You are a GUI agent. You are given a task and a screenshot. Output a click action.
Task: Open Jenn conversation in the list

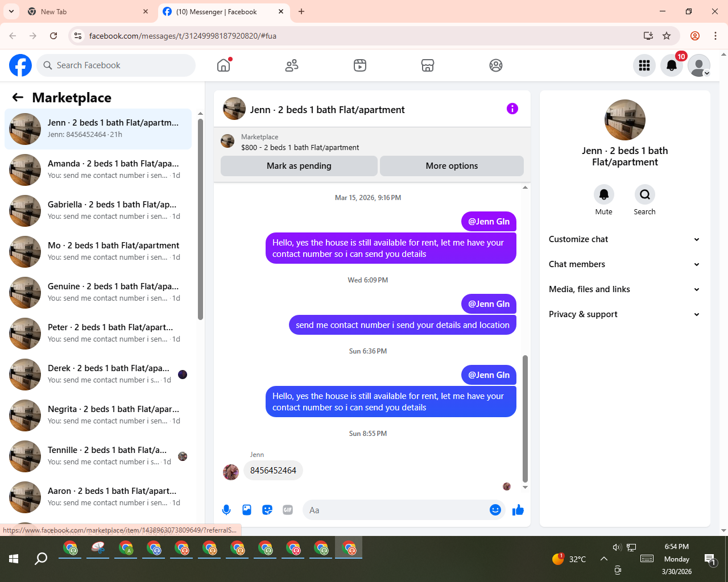[98, 129]
